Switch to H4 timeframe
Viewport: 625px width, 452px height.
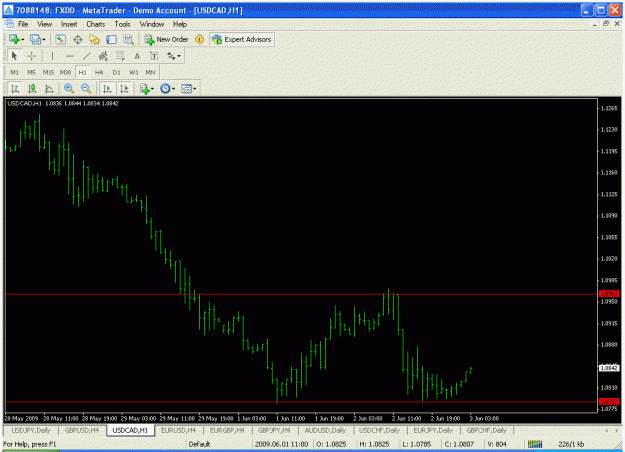[x=99, y=72]
